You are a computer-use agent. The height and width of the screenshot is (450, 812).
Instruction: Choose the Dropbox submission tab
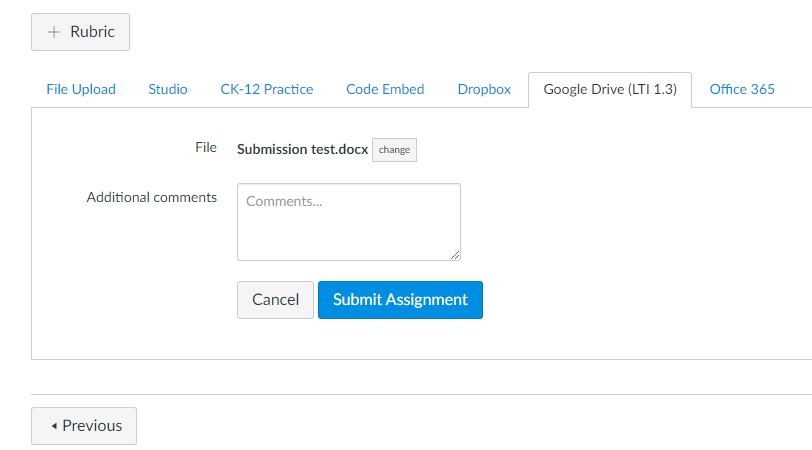[x=484, y=89]
